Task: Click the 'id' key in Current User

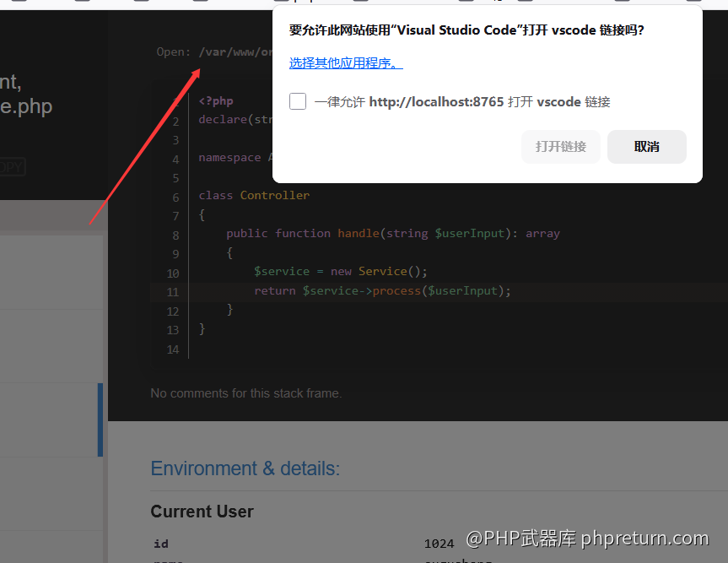Action: [161, 544]
